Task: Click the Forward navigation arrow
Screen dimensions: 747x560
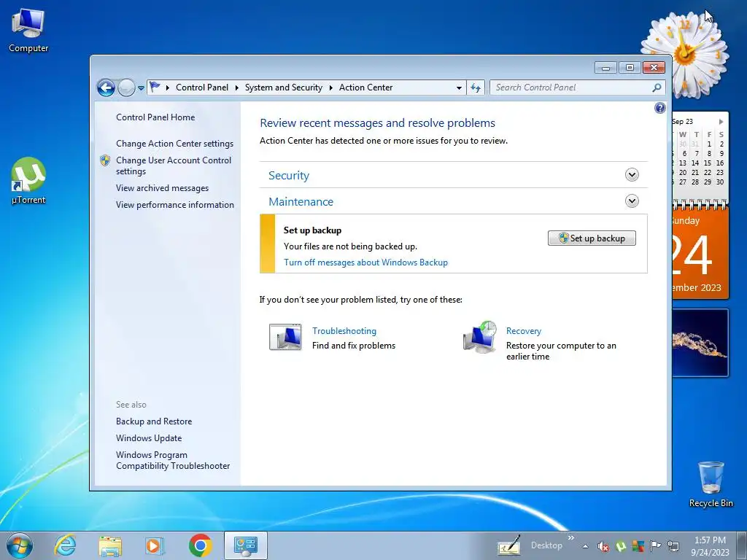Action: click(x=126, y=87)
